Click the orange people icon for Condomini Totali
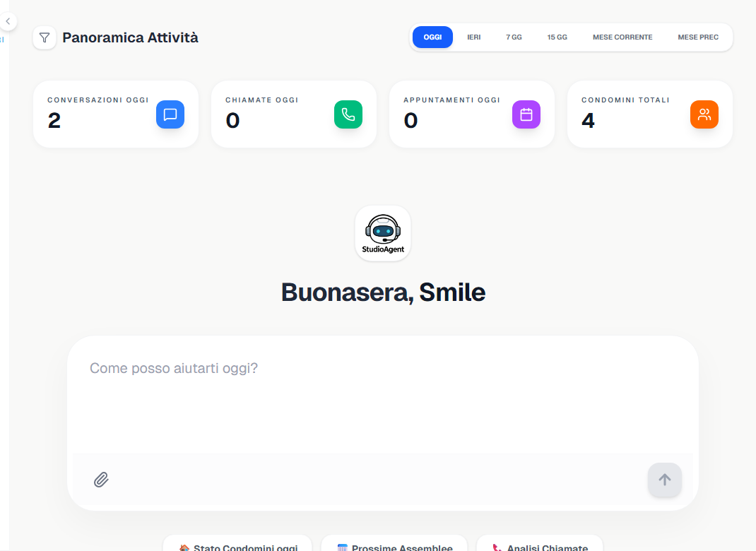 pos(704,114)
